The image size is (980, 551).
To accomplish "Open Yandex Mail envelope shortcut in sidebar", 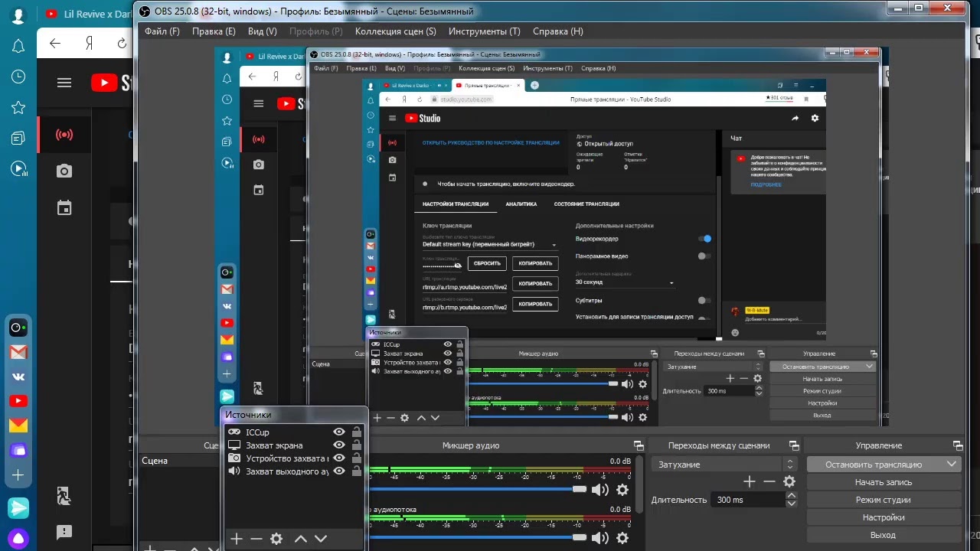I will click(18, 425).
